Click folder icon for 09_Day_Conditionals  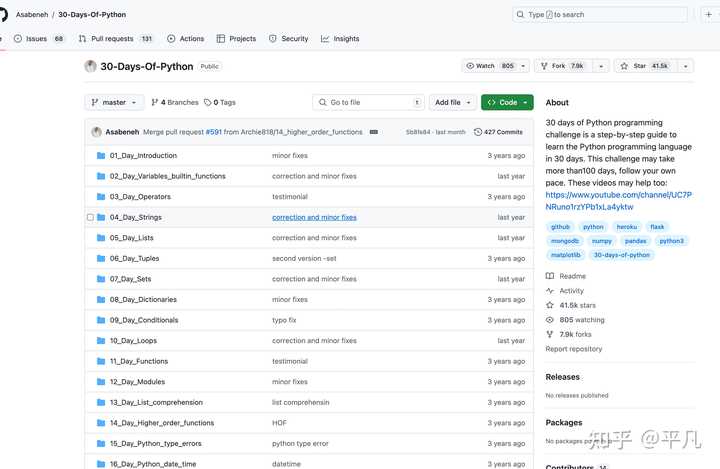[x=101, y=320]
